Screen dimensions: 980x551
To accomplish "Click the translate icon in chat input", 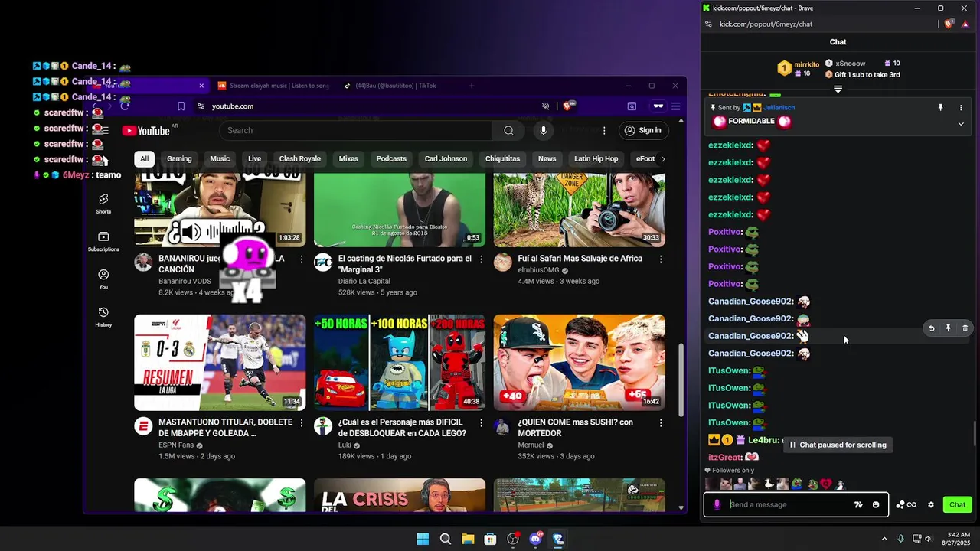I will pos(858,504).
